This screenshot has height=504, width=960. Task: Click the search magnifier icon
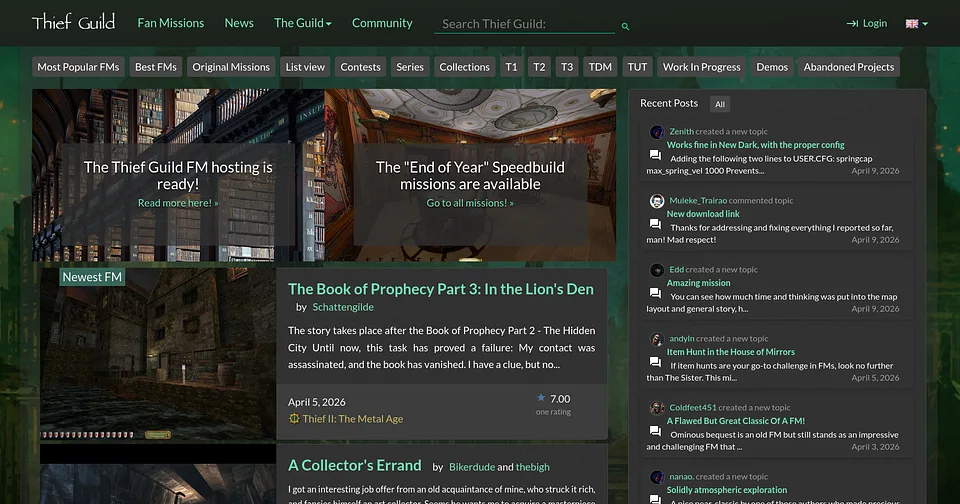point(625,26)
